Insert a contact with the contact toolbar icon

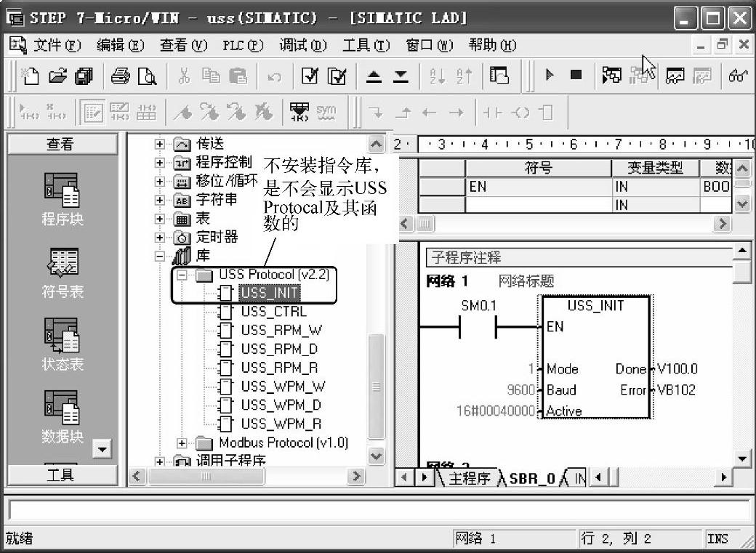point(492,113)
